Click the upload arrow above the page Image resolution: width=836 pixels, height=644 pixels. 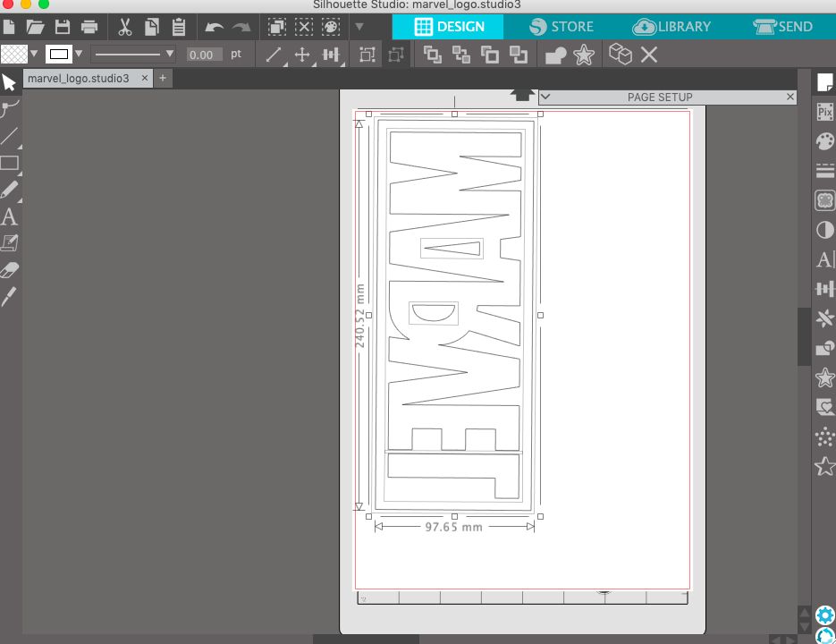pyautogui.click(x=522, y=95)
